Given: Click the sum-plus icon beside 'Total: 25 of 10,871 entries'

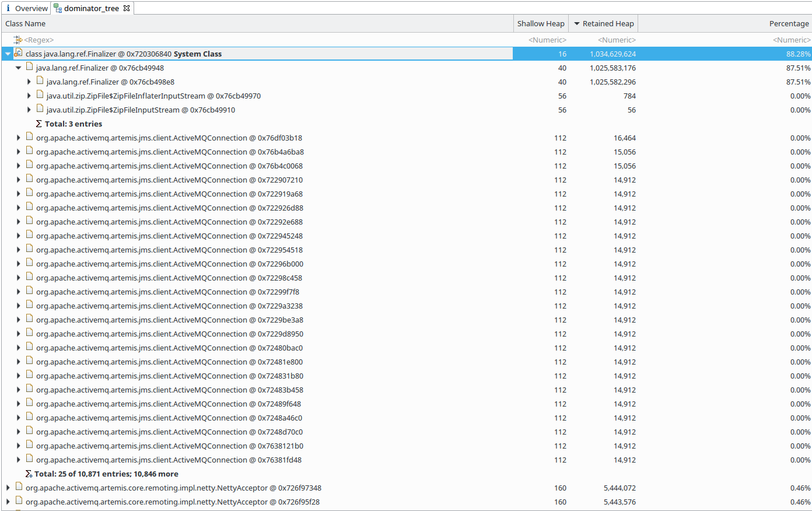Looking at the screenshot, I should click(x=29, y=474).
